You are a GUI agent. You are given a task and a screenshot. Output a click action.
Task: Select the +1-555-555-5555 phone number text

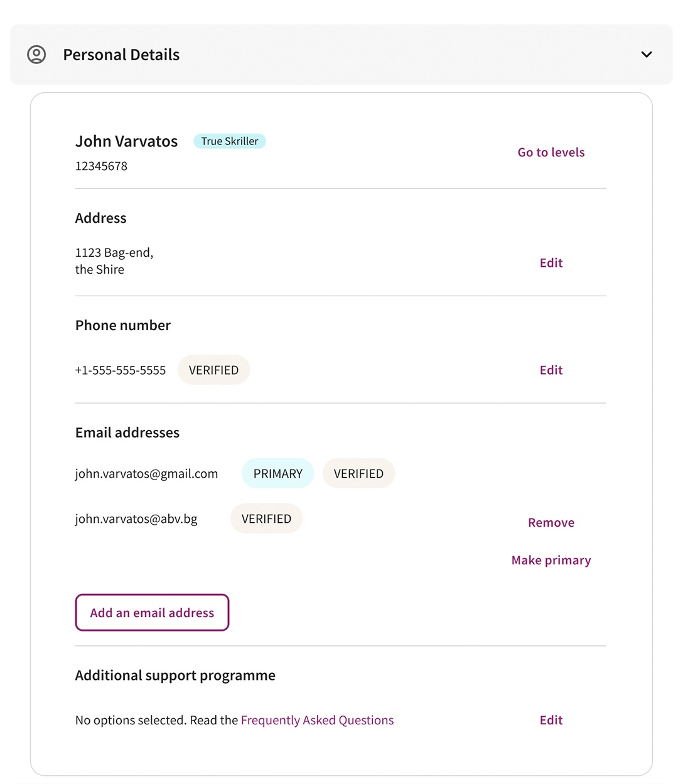coord(121,370)
